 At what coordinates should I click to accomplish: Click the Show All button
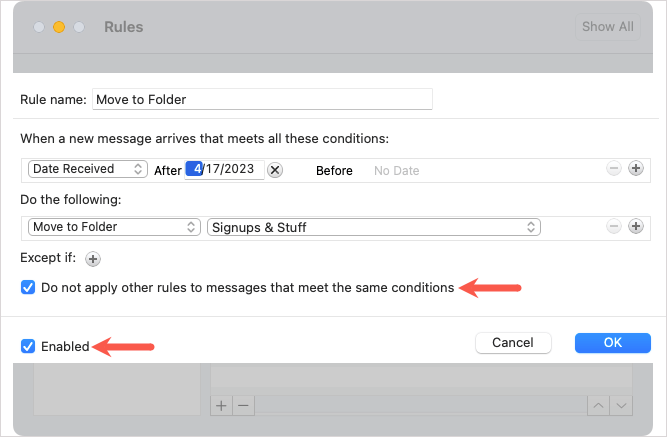coord(607,27)
